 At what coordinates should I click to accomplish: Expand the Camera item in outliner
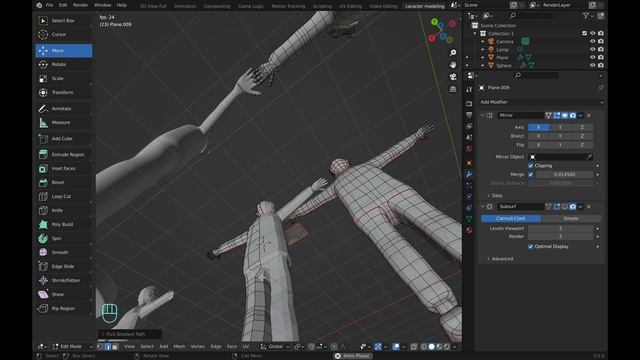tap(483, 42)
